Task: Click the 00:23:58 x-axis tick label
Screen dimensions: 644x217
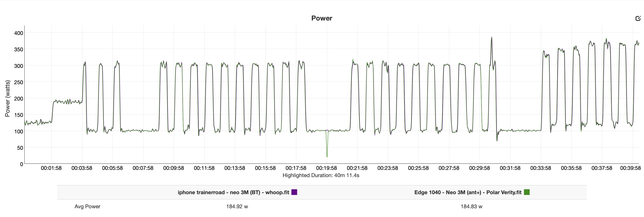Action: tap(388, 168)
